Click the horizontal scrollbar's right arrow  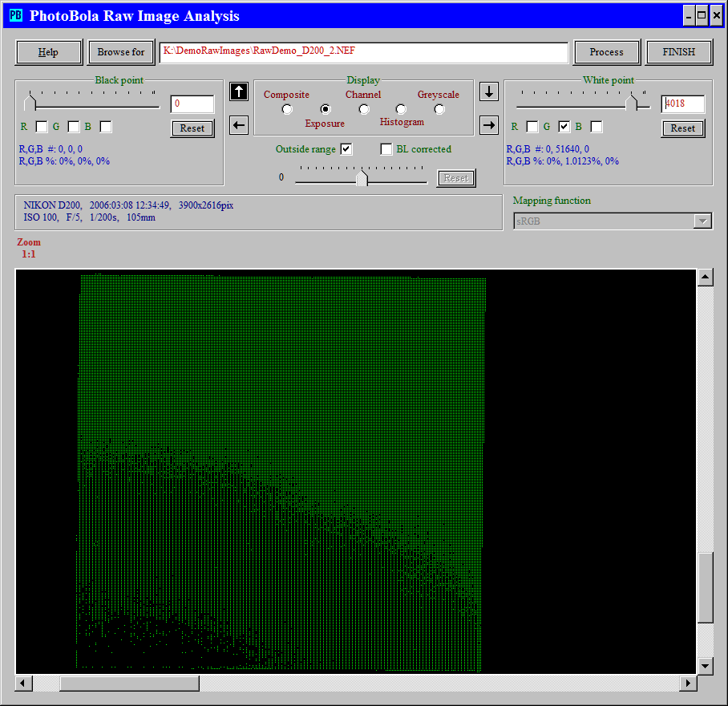coord(688,683)
